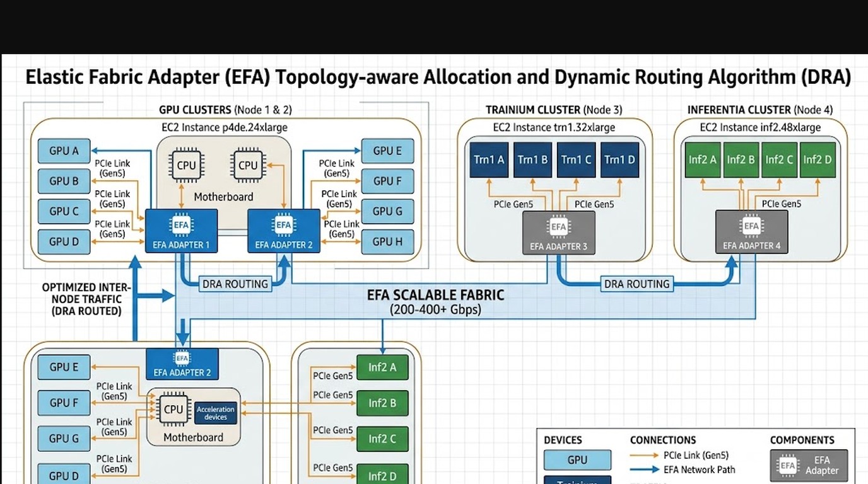This screenshot has width=868, height=484.
Task: Click the EFA chip icon in the Components legend
Action: coord(787,466)
